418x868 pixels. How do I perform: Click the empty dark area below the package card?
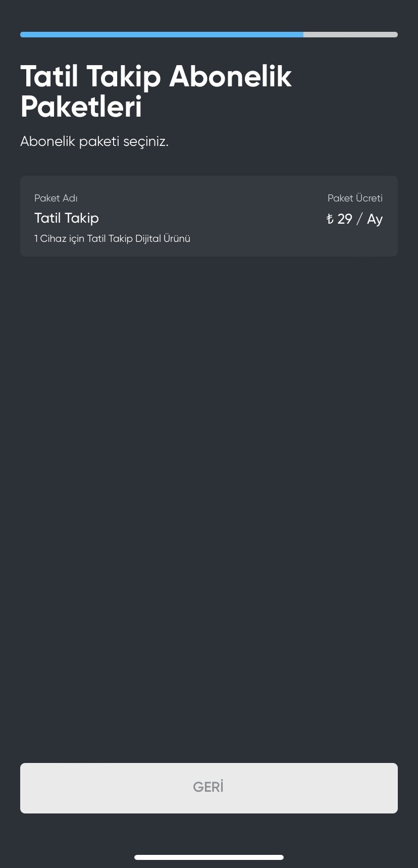209,505
